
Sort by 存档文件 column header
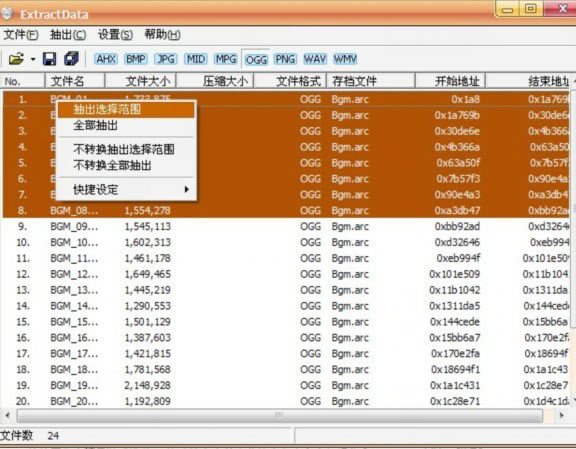tap(371, 81)
